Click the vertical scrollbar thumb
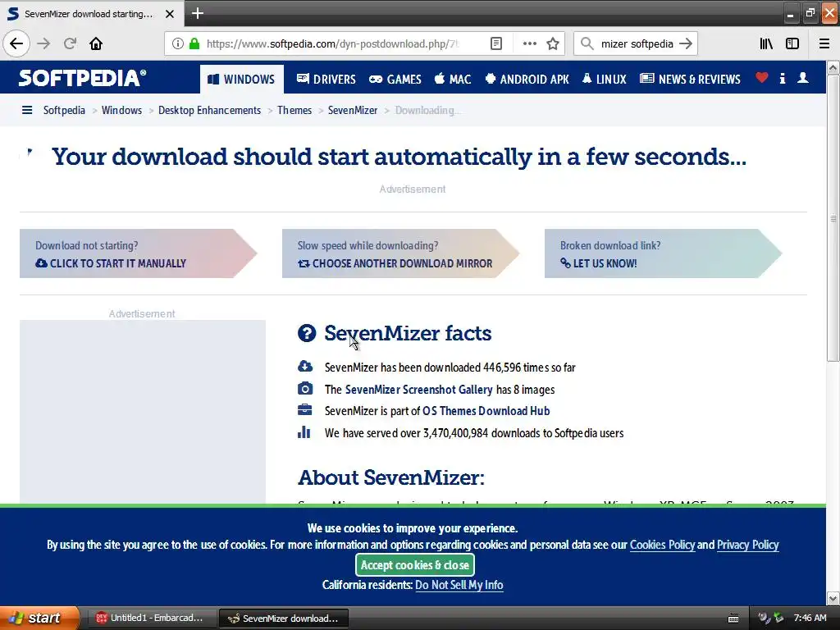Viewport: 840px width, 630px height. (833, 218)
